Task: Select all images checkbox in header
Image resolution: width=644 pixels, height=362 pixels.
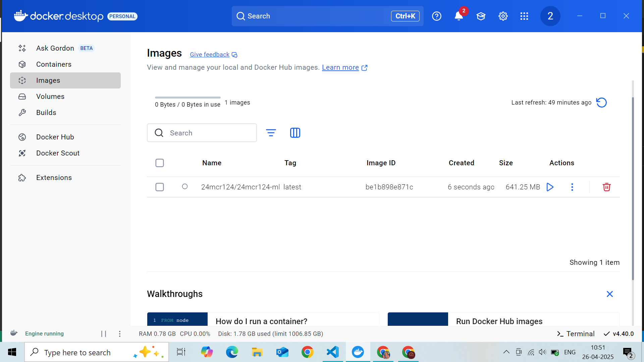Action: tap(160, 163)
